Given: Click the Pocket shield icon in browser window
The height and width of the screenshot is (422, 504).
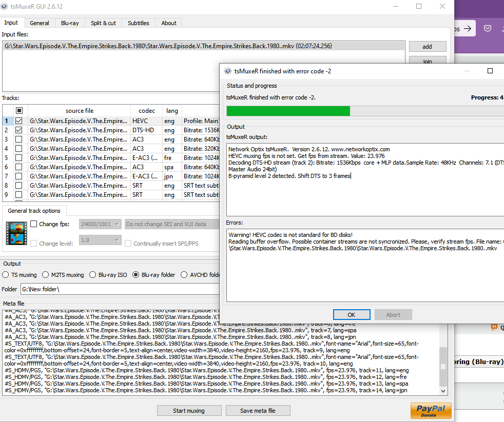Looking at the screenshot, I should (x=487, y=29).
